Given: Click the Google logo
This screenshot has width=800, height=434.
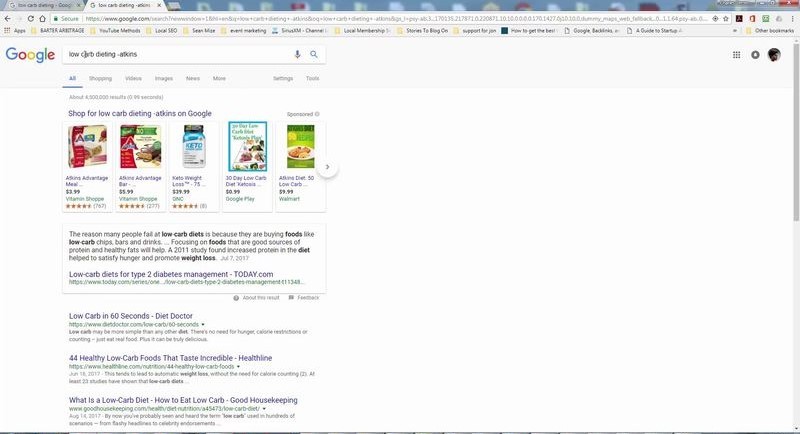Looking at the screenshot, I should tap(30, 55).
